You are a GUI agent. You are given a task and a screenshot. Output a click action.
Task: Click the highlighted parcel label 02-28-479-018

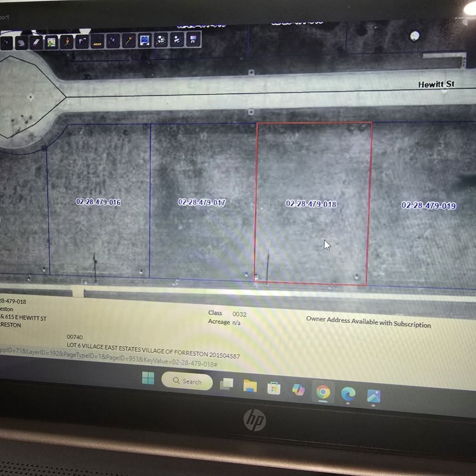pos(311,204)
